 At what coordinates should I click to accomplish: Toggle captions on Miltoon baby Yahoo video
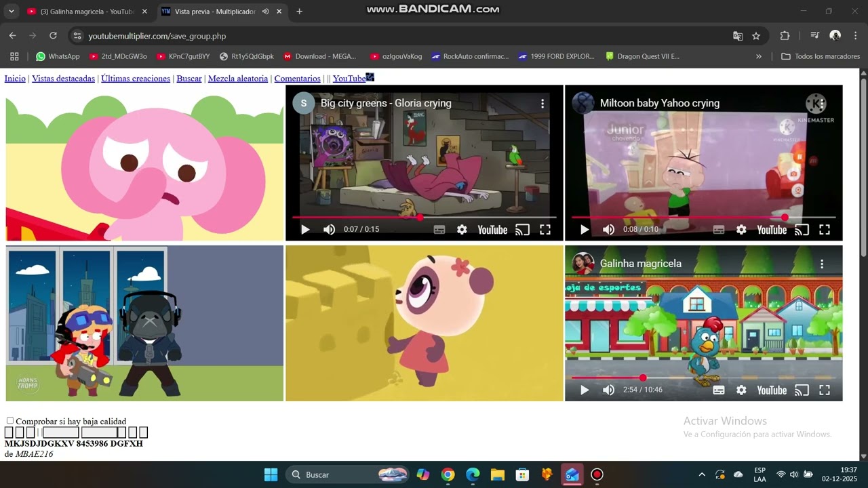pos(719,230)
